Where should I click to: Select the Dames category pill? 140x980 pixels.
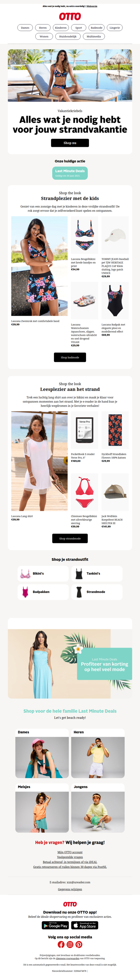pos(25,28)
